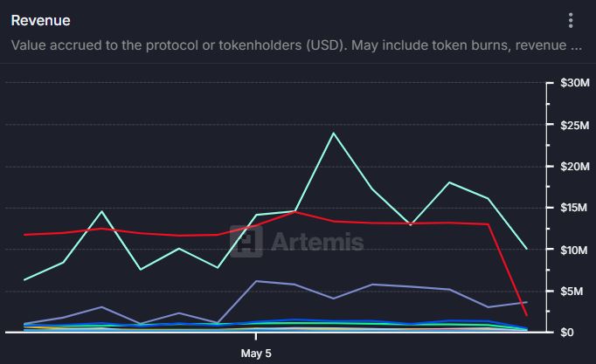The height and width of the screenshot is (364, 596).
Task: Click the red line's peak near $14.5M
Action: 295,212
